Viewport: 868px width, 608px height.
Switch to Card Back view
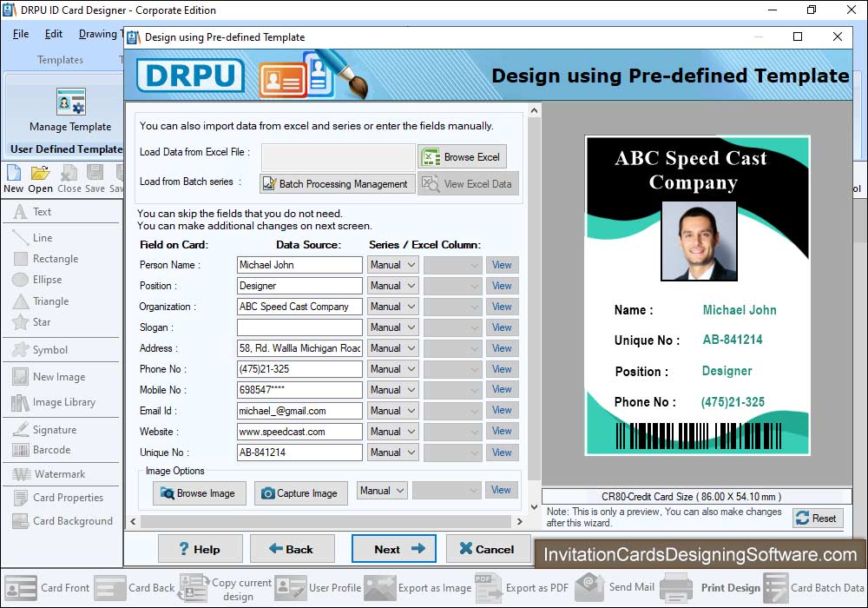tap(135, 587)
